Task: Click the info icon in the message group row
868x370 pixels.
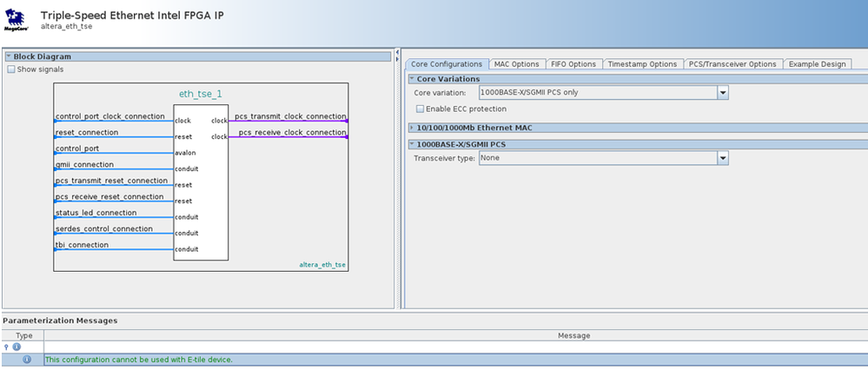Action: click(x=17, y=347)
